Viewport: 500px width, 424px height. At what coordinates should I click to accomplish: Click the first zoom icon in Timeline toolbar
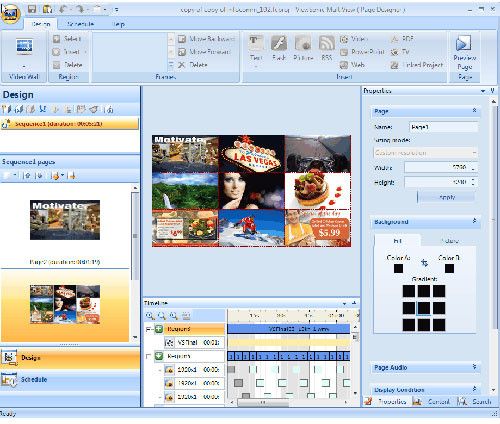click(x=150, y=316)
